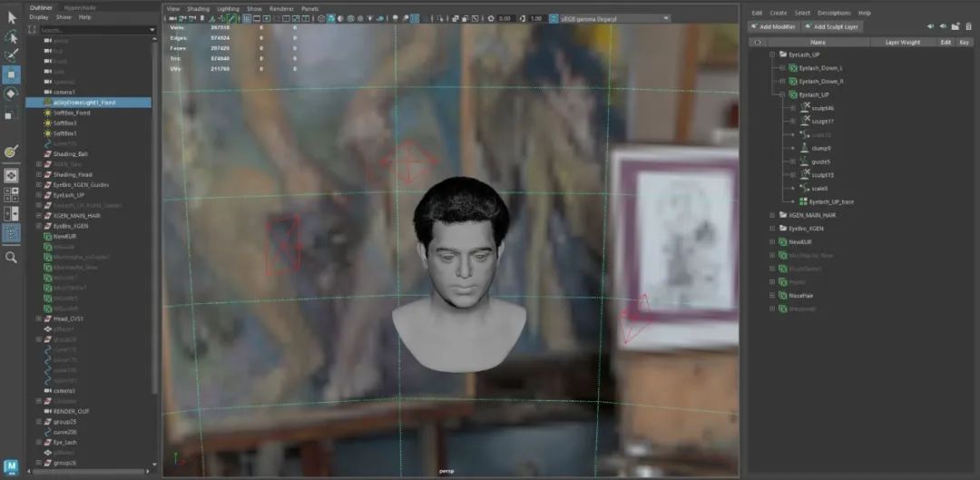Open the Shading menu in the viewport
The width and height of the screenshot is (980, 480).
(197, 8)
